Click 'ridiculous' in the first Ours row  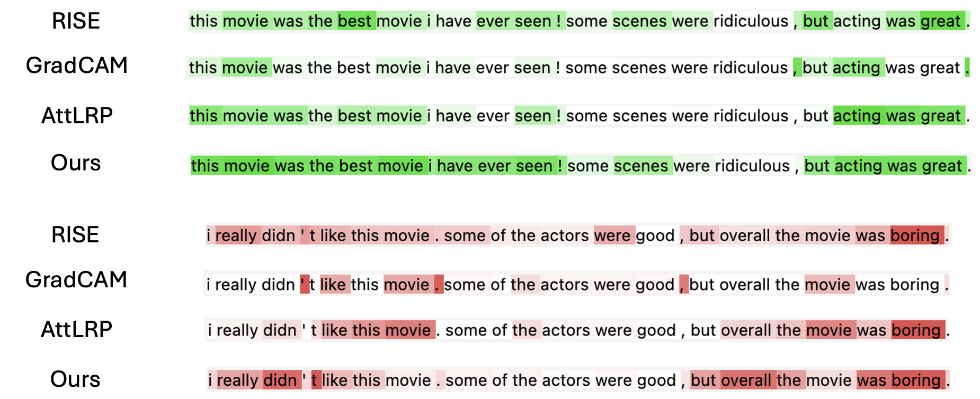pyautogui.click(x=752, y=166)
